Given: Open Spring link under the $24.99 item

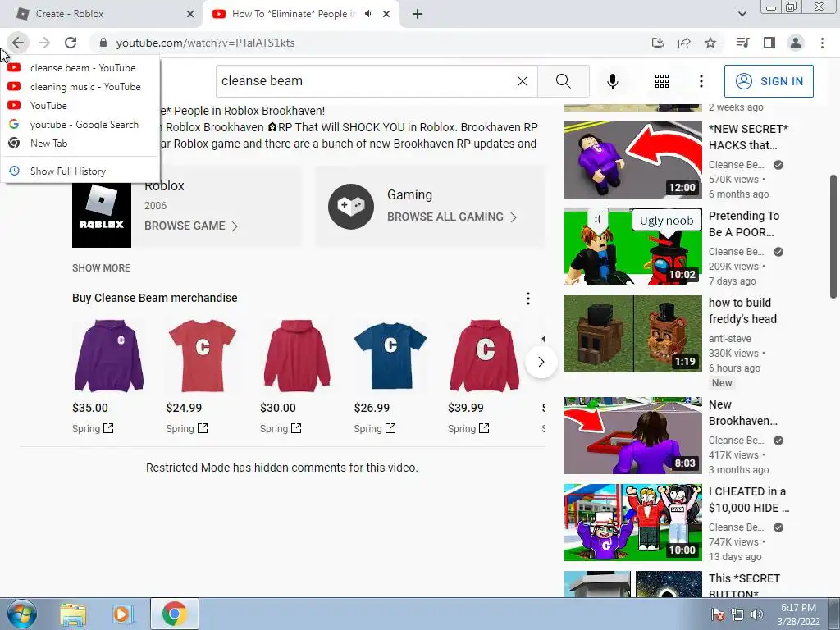Looking at the screenshot, I should pyautogui.click(x=187, y=428).
